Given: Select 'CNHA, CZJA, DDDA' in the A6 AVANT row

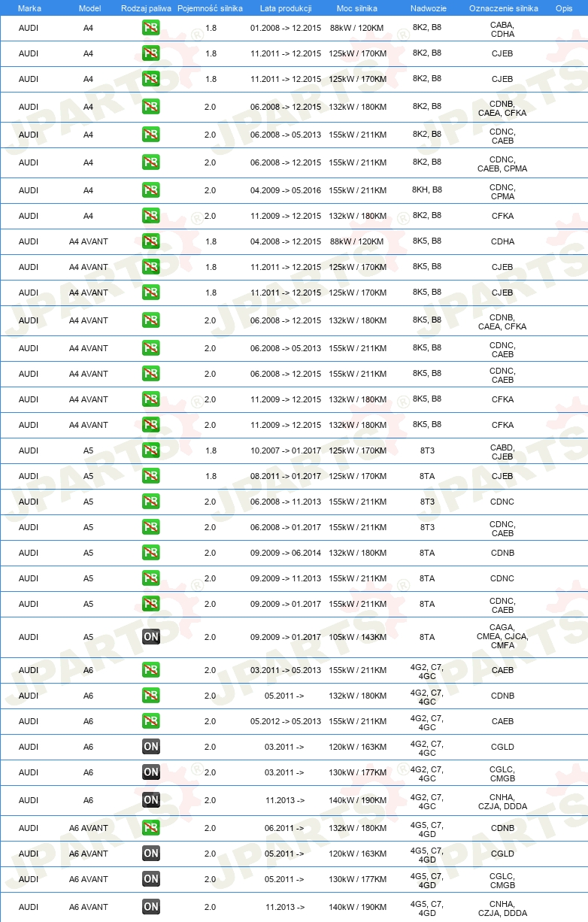Looking at the screenshot, I should click(x=502, y=908).
